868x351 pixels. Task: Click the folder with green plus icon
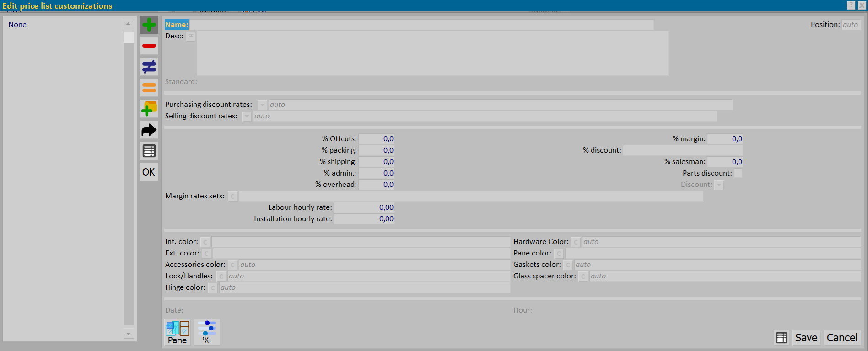[x=149, y=109]
